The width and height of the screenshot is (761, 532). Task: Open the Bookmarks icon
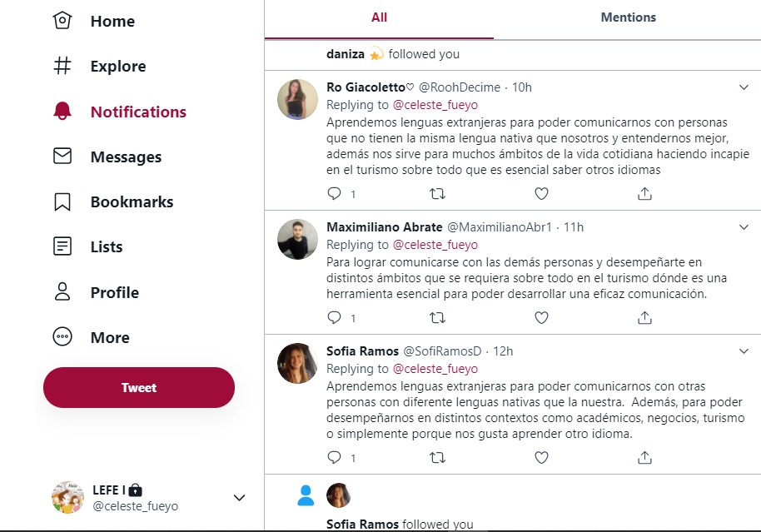click(x=62, y=202)
